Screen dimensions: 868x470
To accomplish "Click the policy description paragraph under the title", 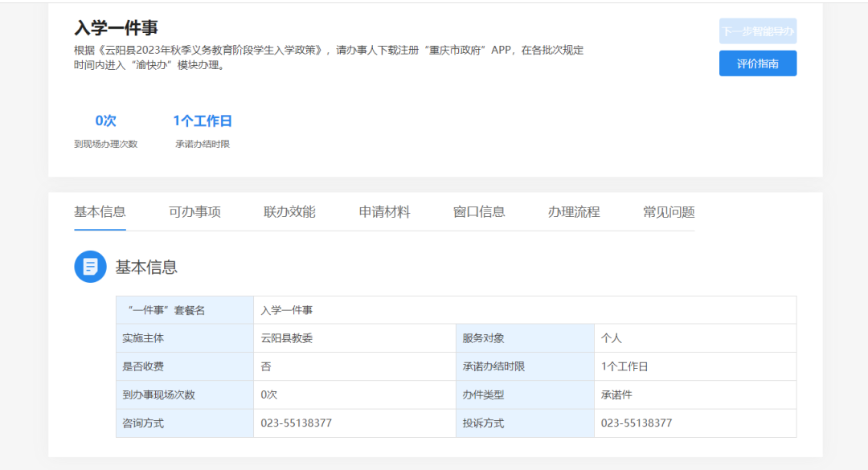I will tap(328, 57).
